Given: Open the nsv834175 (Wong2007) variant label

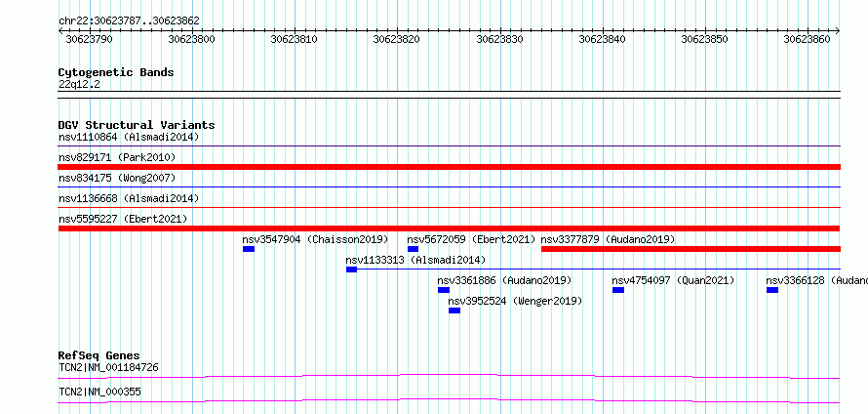Looking at the screenshot, I should [x=117, y=178].
